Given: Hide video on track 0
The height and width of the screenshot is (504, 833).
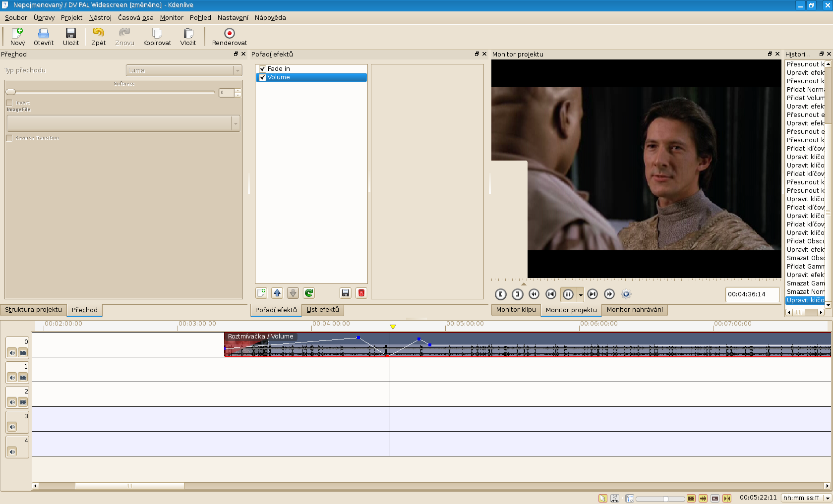Looking at the screenshot, I should point(23,353).
